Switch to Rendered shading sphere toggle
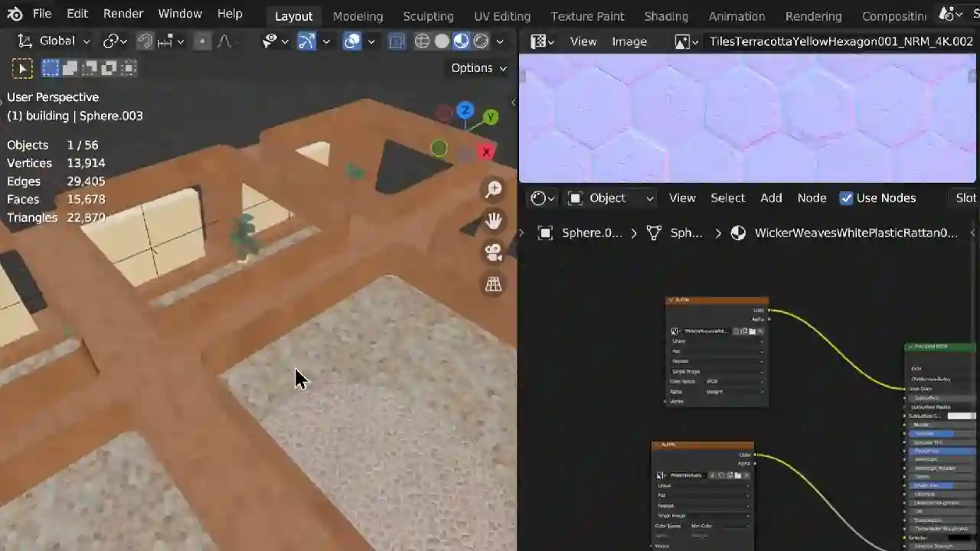The height and width of the screenshot is (551, 980). coord(481,41)
